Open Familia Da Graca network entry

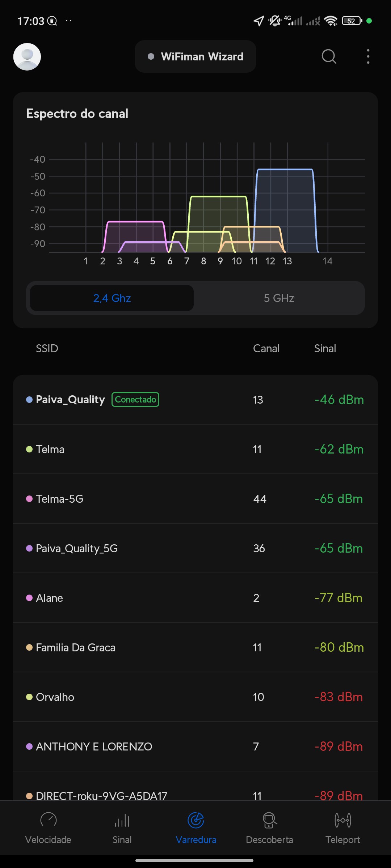[x=195, y=647]
